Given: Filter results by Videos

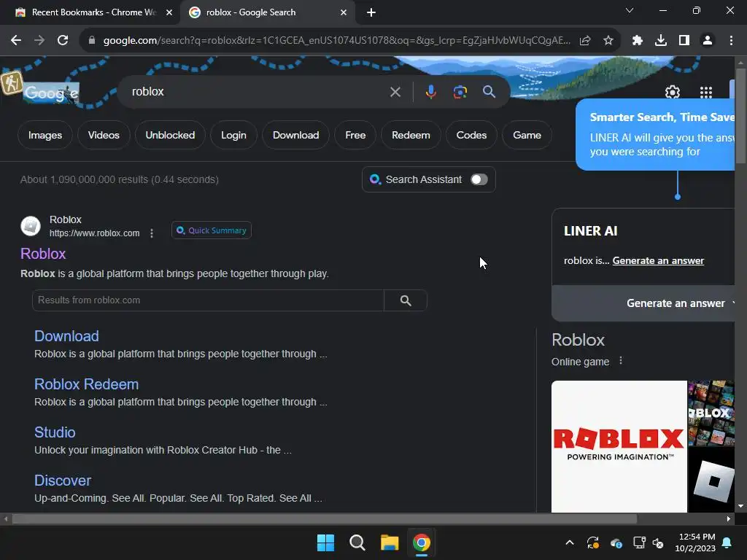Looking at the screenshot, I should pyautogui.click(x=104, y=135).
